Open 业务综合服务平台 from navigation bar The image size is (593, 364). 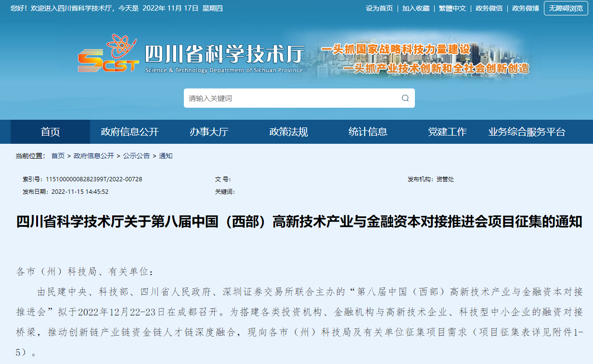[527, 132]
